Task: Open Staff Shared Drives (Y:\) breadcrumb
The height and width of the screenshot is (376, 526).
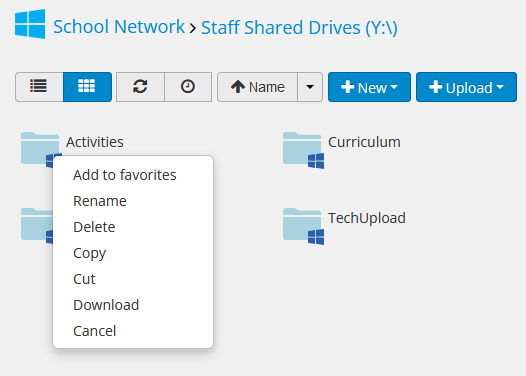Action: coord(299,28)
